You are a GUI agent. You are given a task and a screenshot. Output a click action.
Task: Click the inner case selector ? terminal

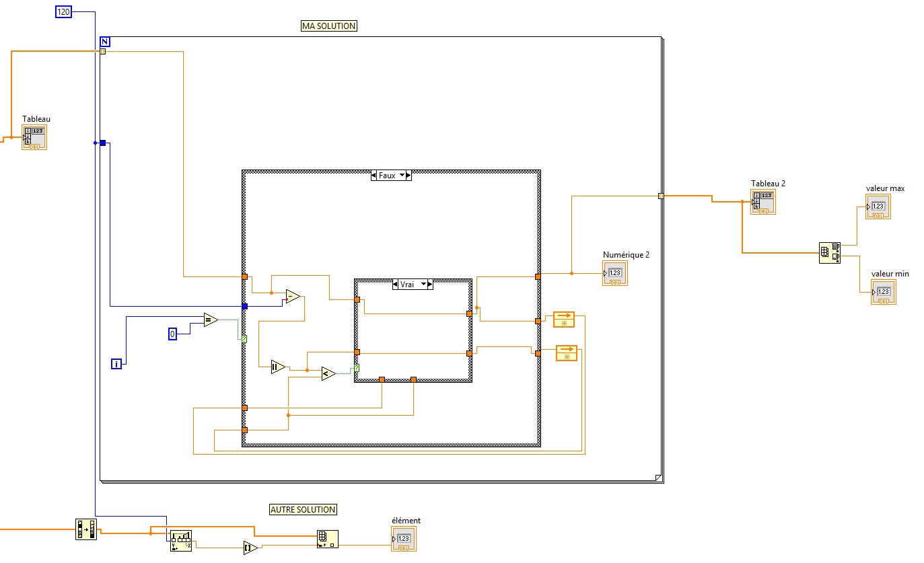point(356,368)
